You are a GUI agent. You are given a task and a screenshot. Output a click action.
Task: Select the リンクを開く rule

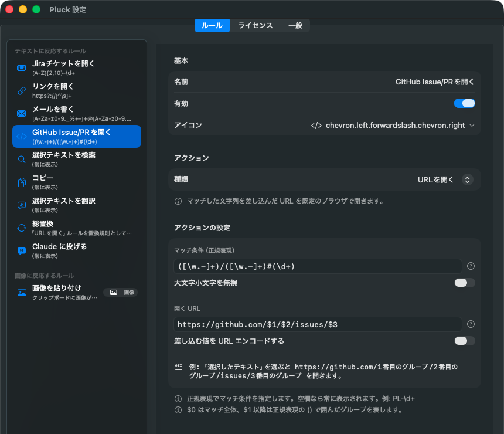click(x=77, y=91)
